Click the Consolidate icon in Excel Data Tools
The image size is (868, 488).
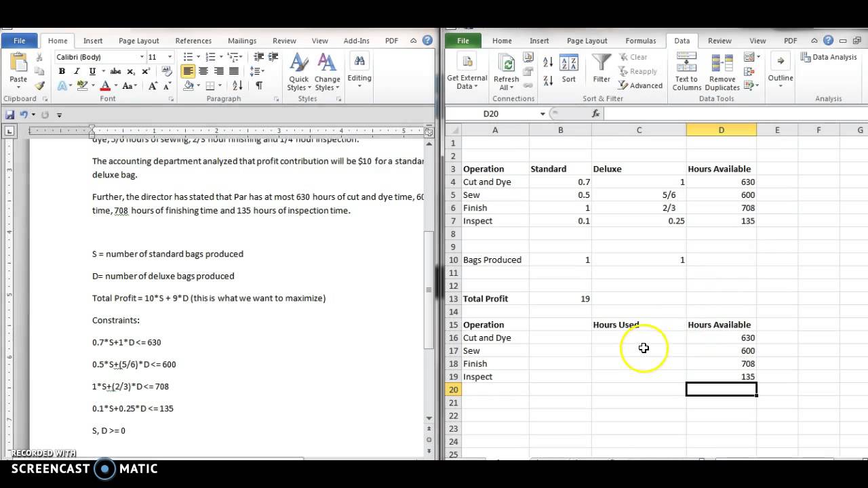click(x=749, y=71)
